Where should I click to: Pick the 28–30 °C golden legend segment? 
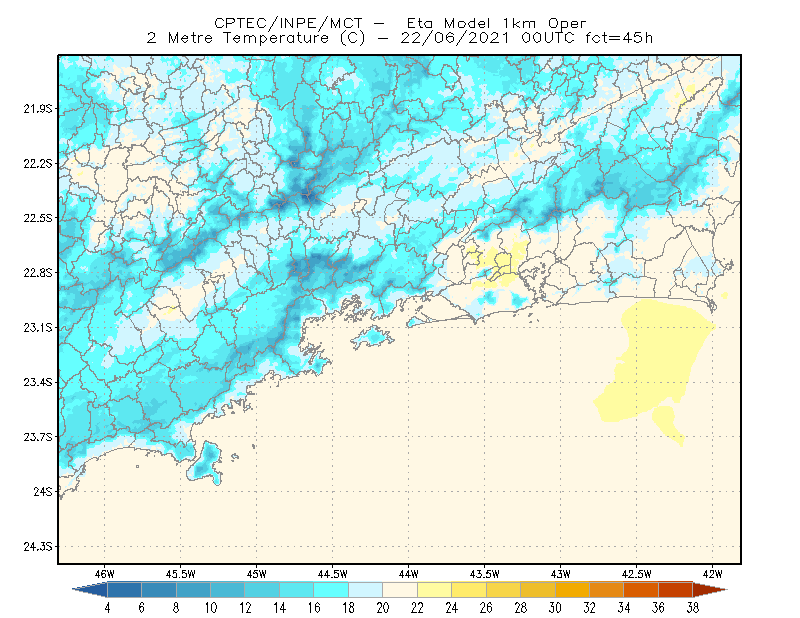[x=538, y=590]
